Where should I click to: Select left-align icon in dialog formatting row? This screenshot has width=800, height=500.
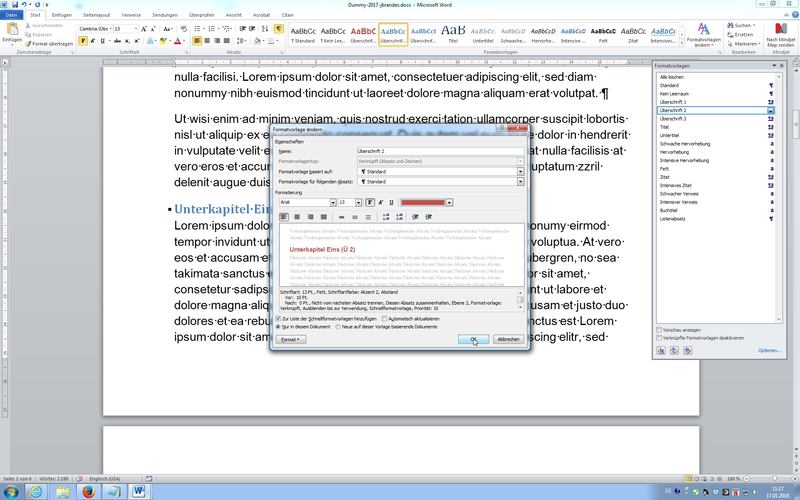click(283, 216)
